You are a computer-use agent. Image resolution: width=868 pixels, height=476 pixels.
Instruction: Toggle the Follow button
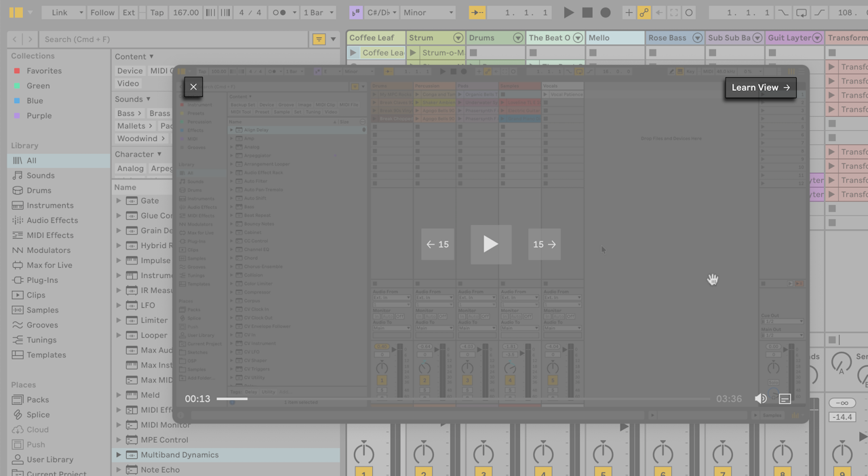tap(102, 12)
